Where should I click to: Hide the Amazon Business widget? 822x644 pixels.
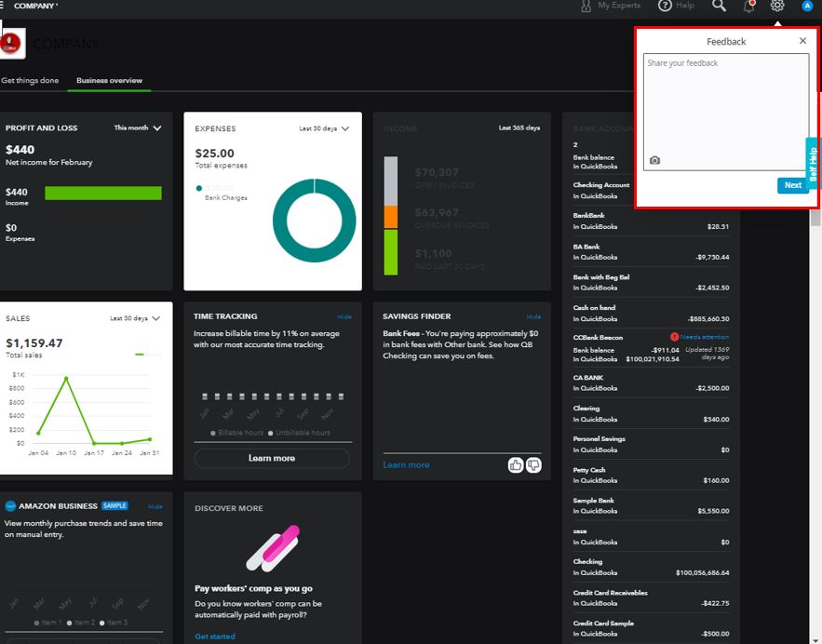tap(155, 506)
